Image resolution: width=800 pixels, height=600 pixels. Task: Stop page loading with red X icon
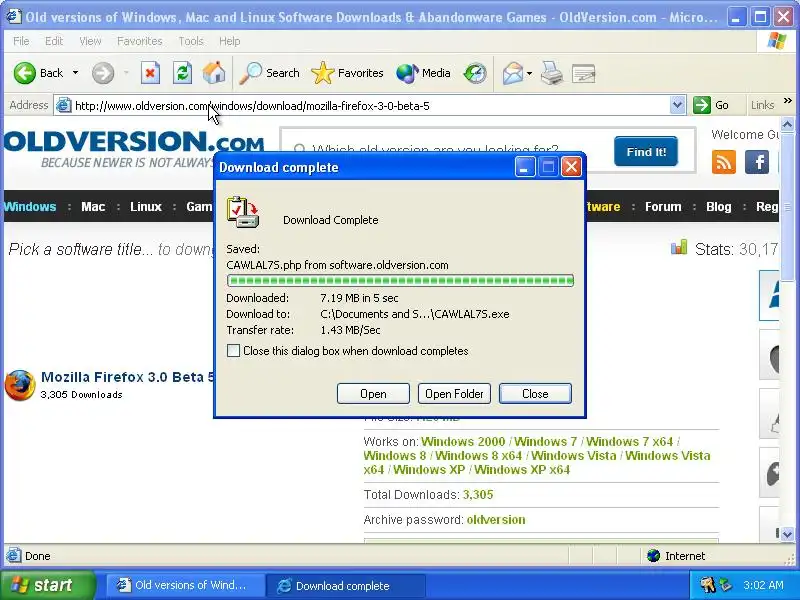[150, 73]
